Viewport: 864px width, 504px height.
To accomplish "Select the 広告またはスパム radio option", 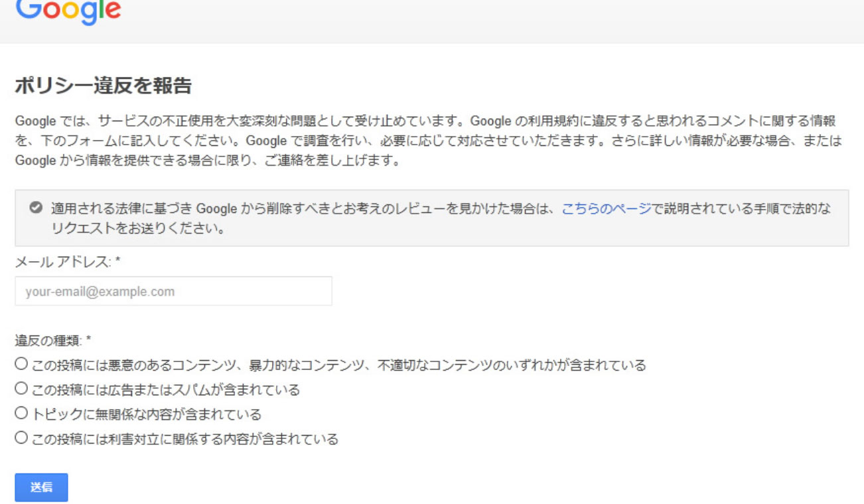I will [x=21, y=388].
